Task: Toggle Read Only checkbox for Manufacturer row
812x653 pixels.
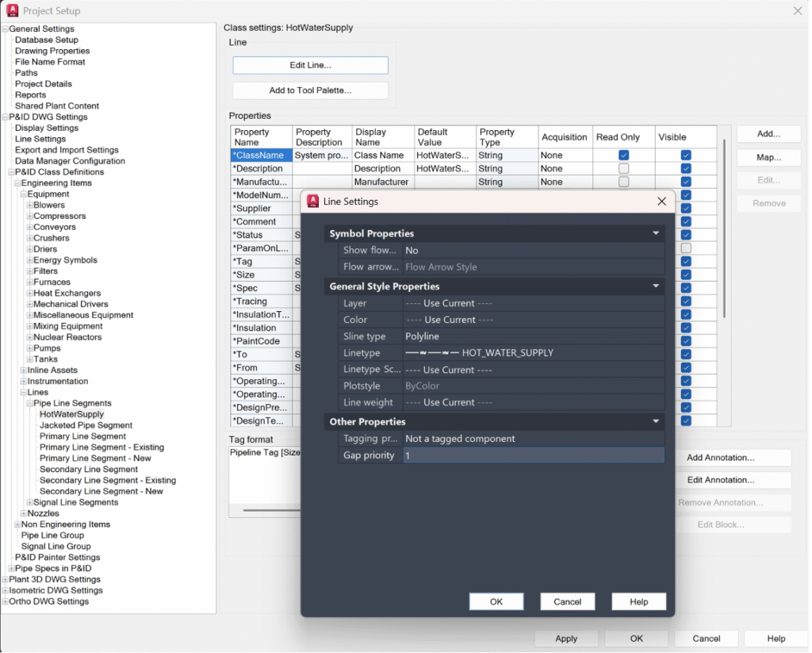Action: coord(623,182)
